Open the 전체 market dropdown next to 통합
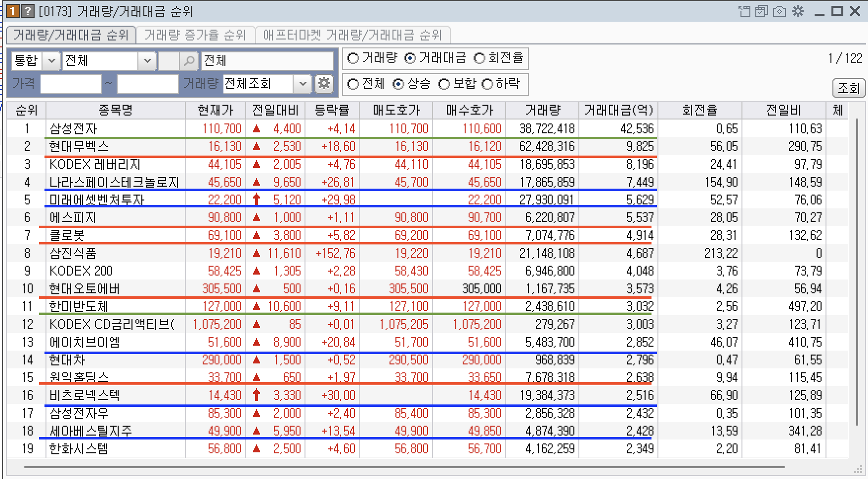Image resolution: width=868 pixels, height=479 pixels. (x=147, y=61)
